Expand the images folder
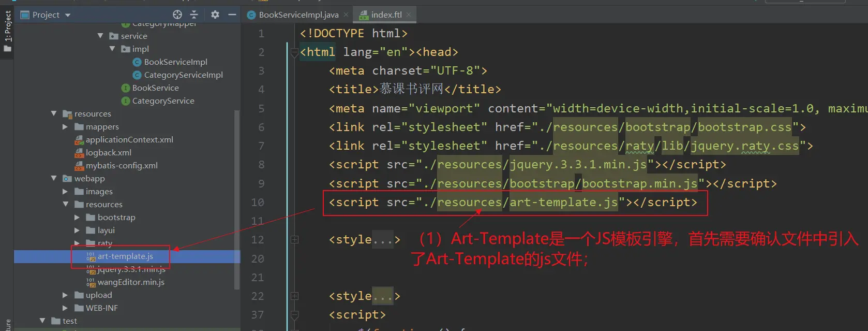This screenshot has height=331, width=868. coord(65,191)
